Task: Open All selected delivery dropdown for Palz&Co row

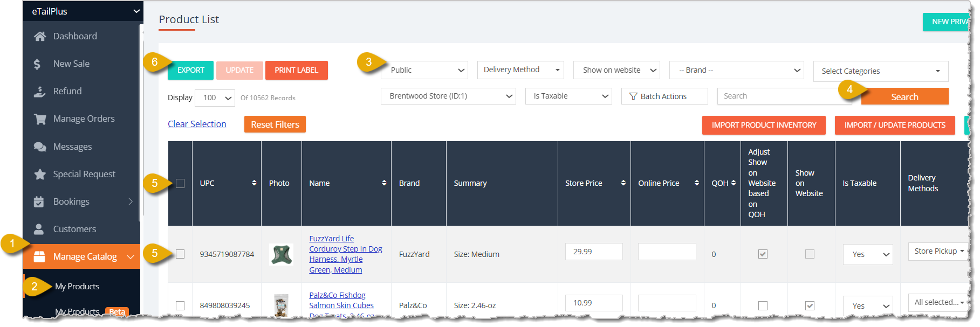Action: tap(938, 302)
